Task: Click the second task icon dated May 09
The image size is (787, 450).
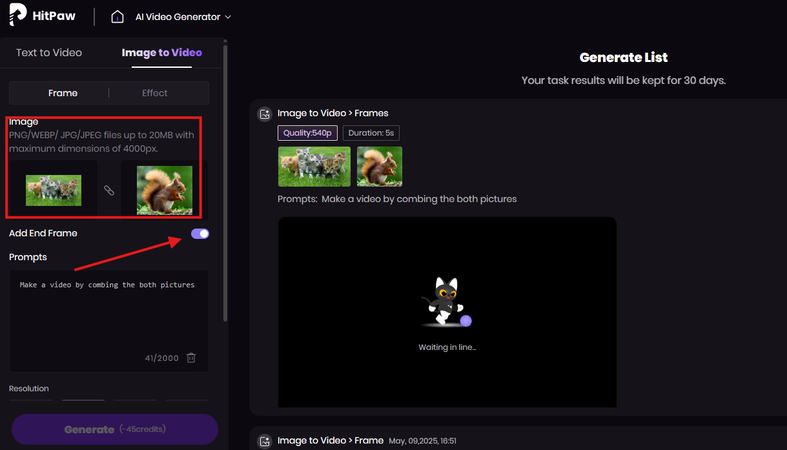Action: tap(265, 441)
